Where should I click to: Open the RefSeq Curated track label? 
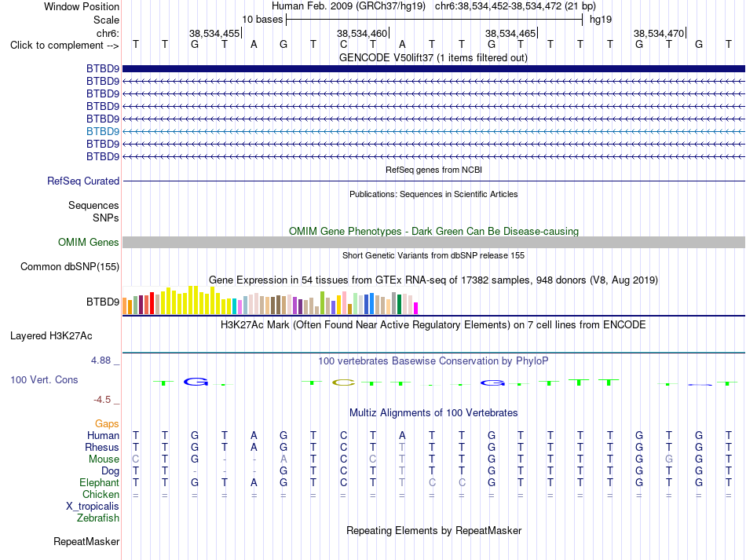click(x=83, y=181)
